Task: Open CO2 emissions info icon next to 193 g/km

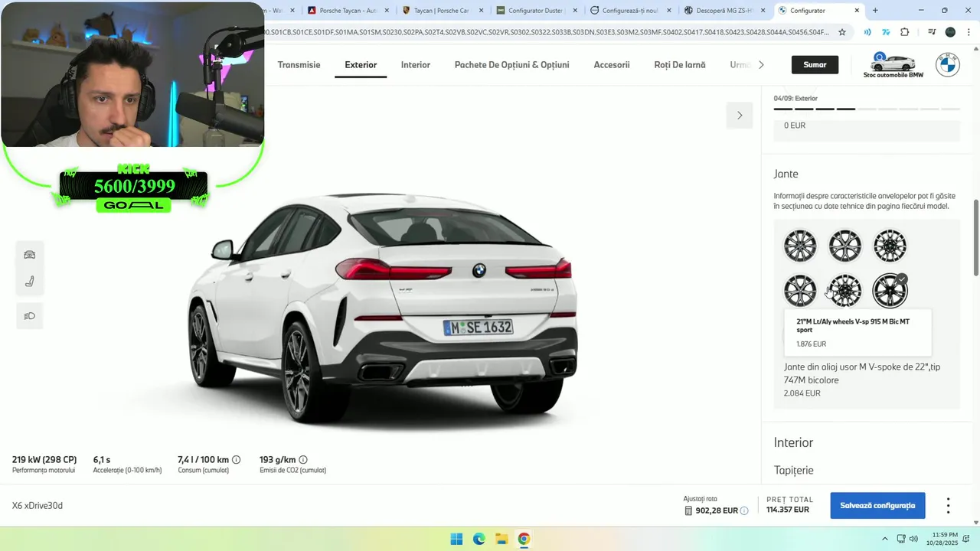Action: click(303, 460)
